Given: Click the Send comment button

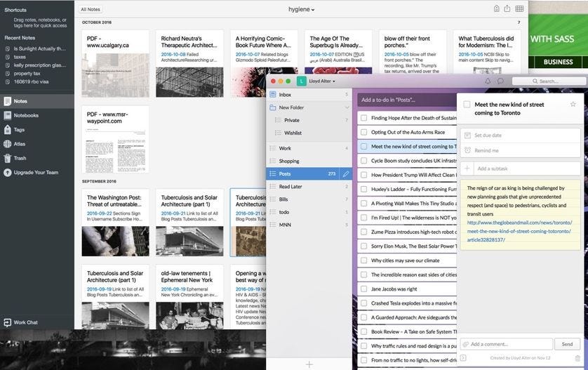Looking at the screenshot, I should coord(567,344).
